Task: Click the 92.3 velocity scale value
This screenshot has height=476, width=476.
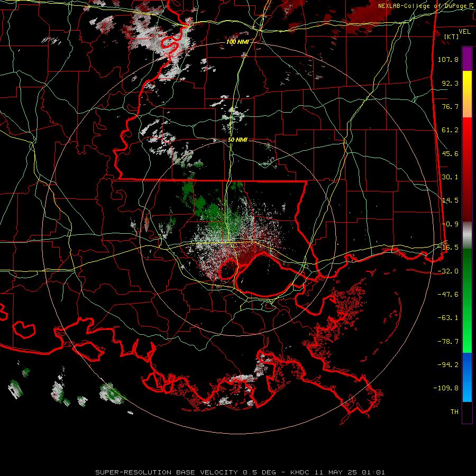Action: coord(450,83)
